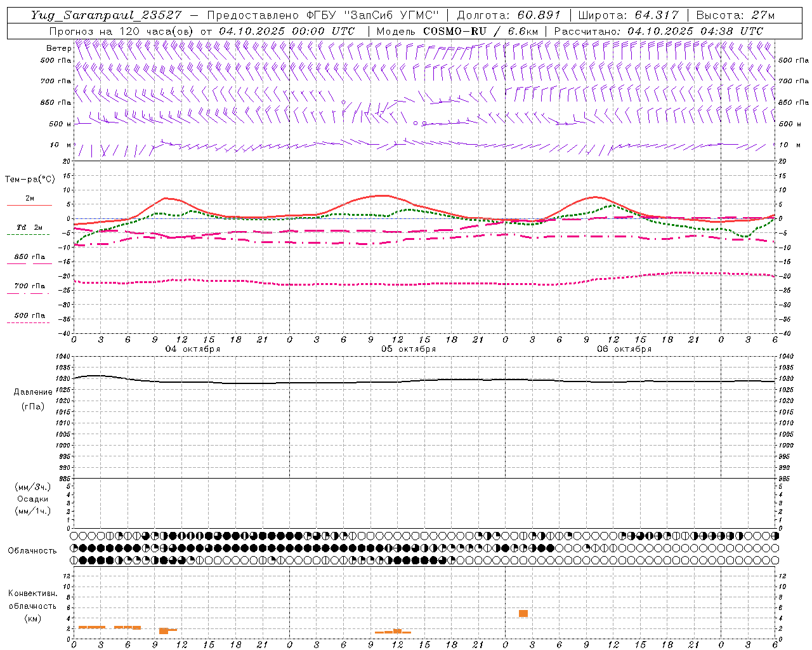The image size is (812, 650).
Task: Click the 'Прогноз на 120 часа(ов)' header text
Action: coord(122,31)
